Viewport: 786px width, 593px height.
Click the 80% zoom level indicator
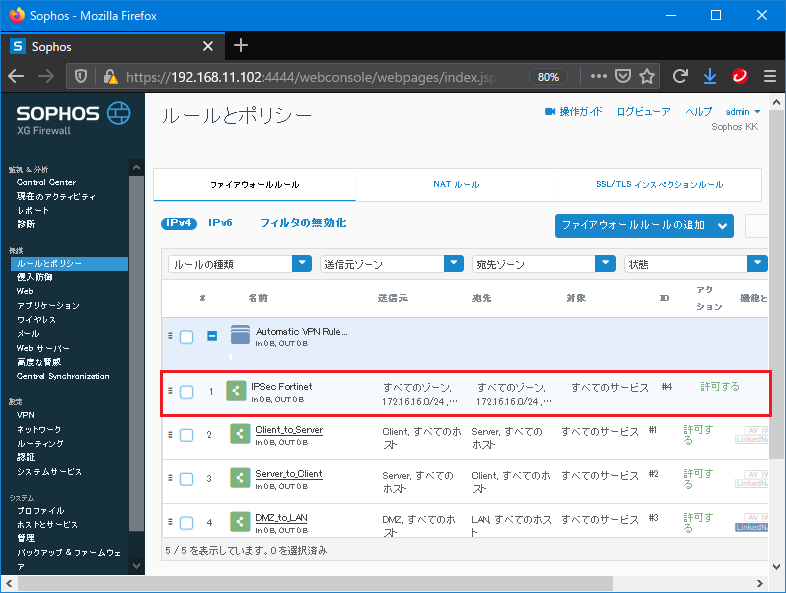click(548, 77)
